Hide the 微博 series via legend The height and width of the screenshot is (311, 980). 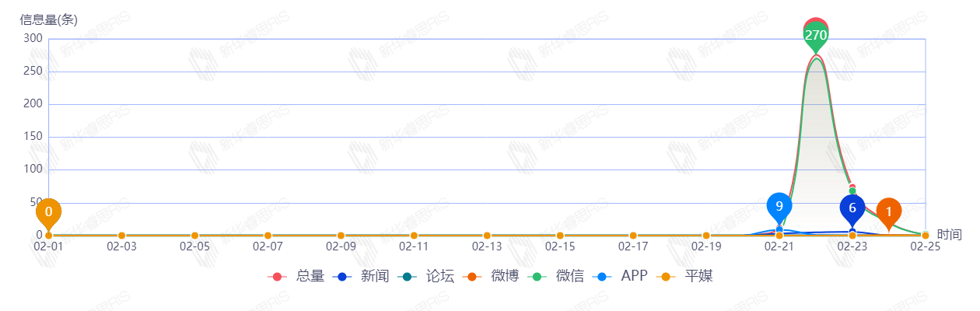[492, 276]
